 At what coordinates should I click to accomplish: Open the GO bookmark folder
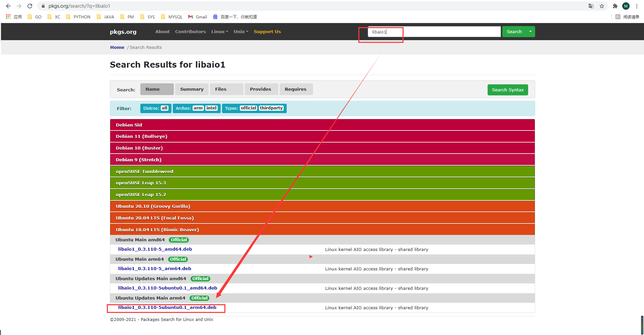(34, 17)
